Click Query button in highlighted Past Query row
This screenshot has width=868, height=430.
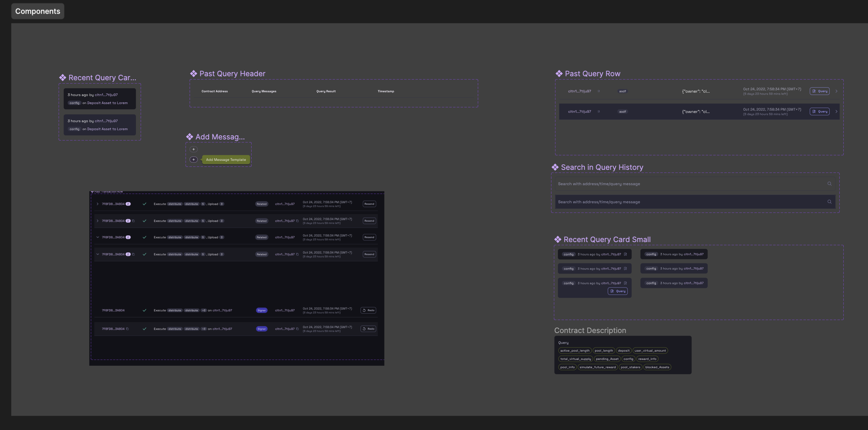pos(820,111)
